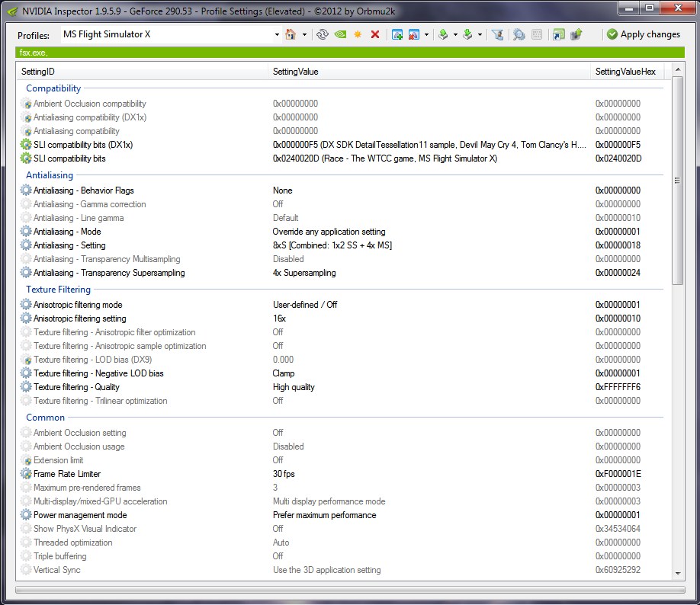Click hex value 0x0240020D

618,158
